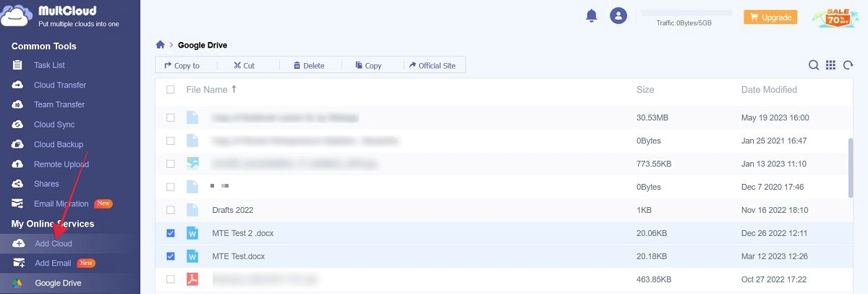The image size is (868, 294).
Task: Open Shares in sidebar
Action: tap(46, 184)
